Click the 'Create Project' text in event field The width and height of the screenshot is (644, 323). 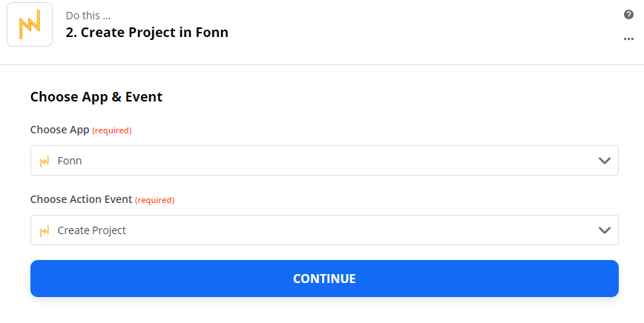91,230
